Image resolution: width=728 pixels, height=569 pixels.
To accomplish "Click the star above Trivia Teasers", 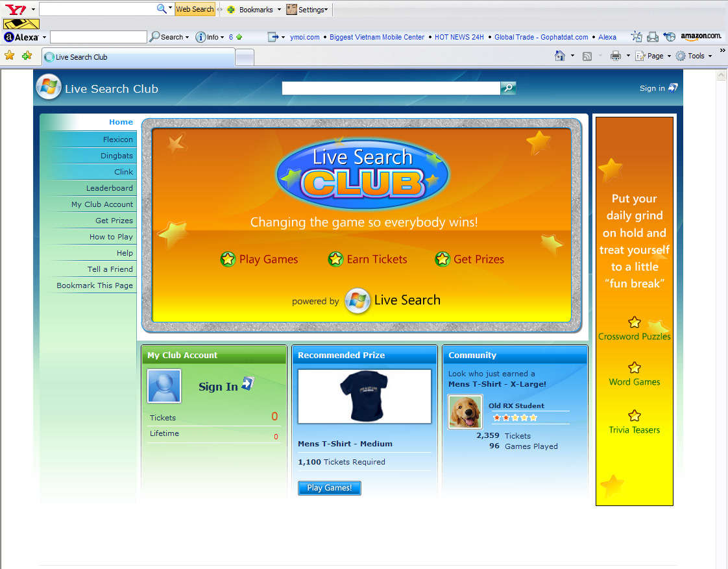I will click(x=634, y=415).
